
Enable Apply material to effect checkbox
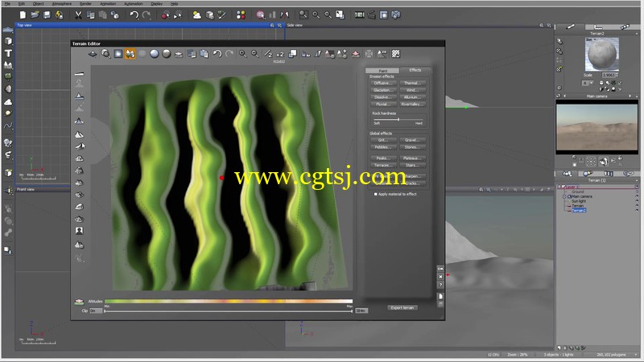375,194
